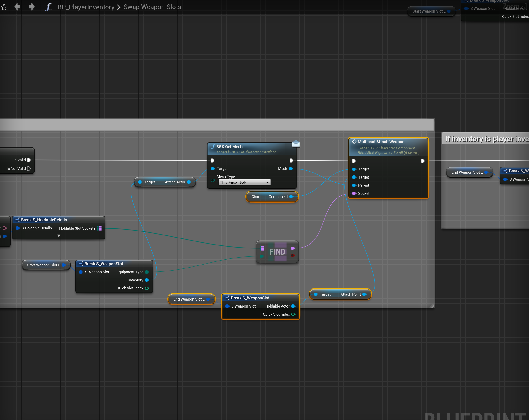This screenshot has width=529, height=420.
Task: Click the message envelope icon on SGK Get Mesh
Action: coord(296,143)
